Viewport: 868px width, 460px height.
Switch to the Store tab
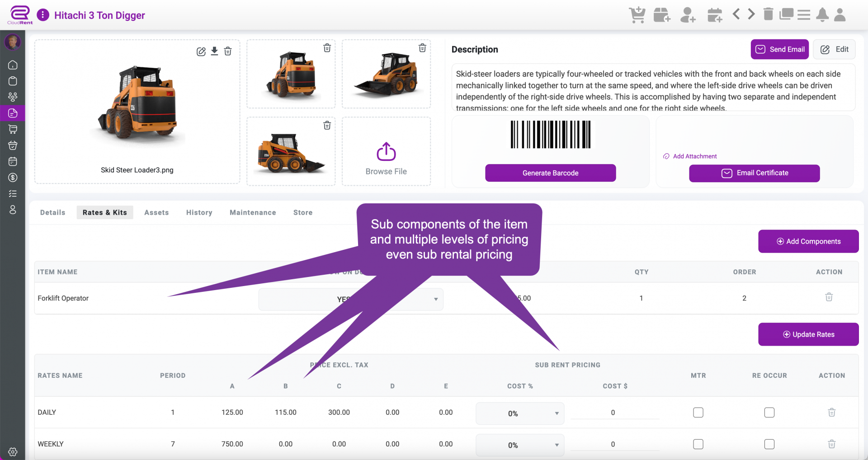303,212
